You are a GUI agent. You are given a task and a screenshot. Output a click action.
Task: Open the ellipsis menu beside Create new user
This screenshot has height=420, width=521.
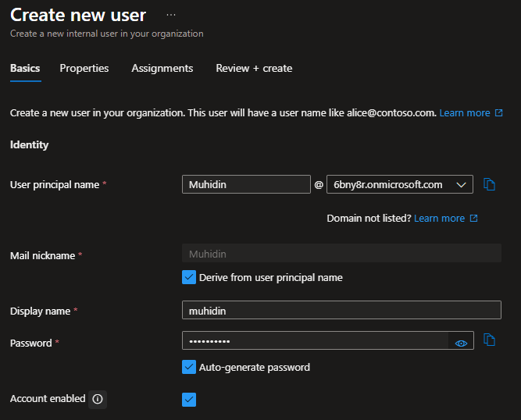171,15
